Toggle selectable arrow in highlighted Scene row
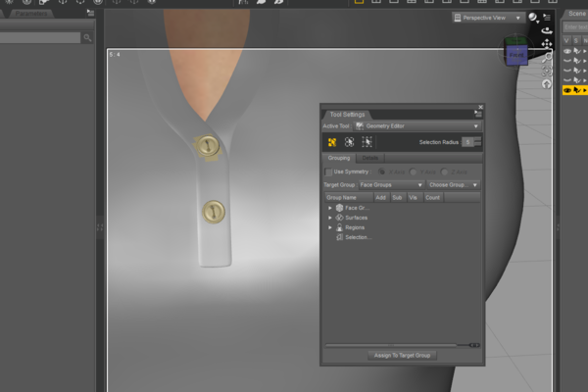Viewport: 588px width, 392px height. coord(577,90)
